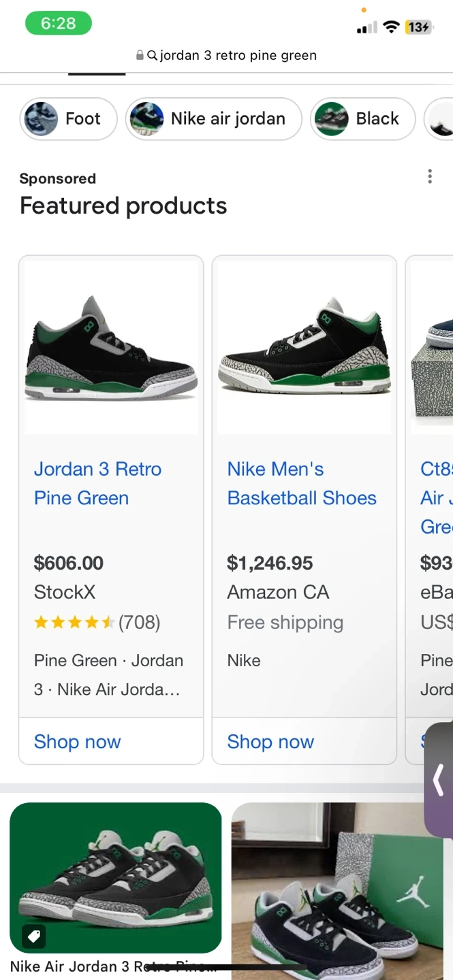
Task: Tap the battery indicator in status bar
Action: (418, 27)
